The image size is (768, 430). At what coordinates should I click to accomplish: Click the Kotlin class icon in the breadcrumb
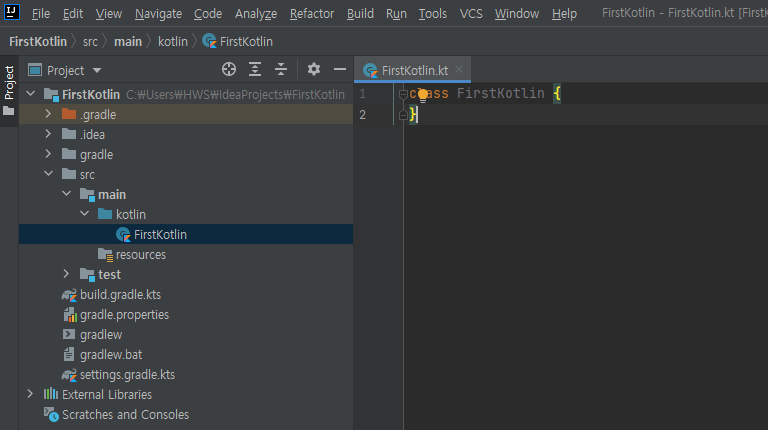(x=209, y=42)
